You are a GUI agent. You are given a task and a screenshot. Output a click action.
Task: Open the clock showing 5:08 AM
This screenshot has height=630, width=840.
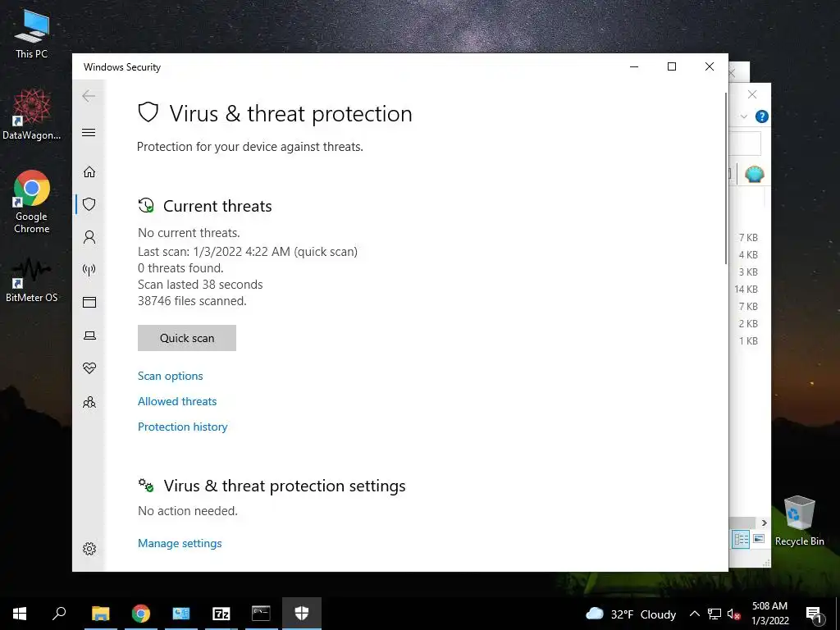tap(769, 614)
